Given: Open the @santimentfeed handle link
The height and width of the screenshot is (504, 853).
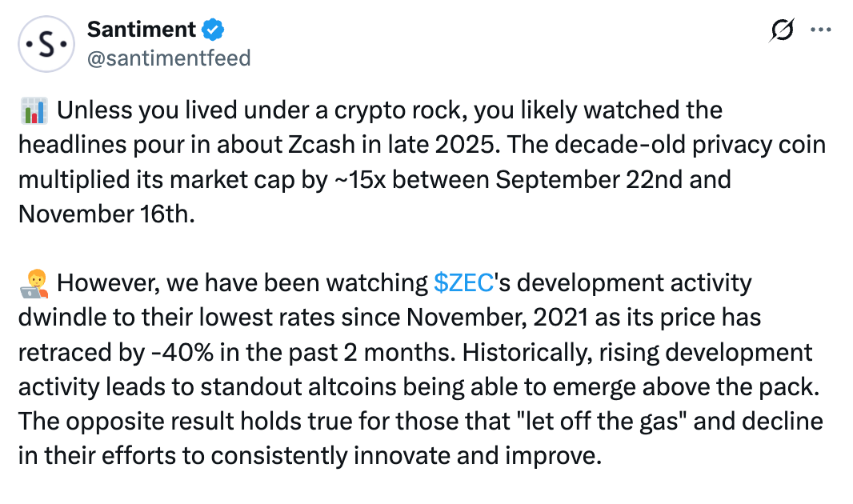Looking at the screenshot, I should [168, 58].
